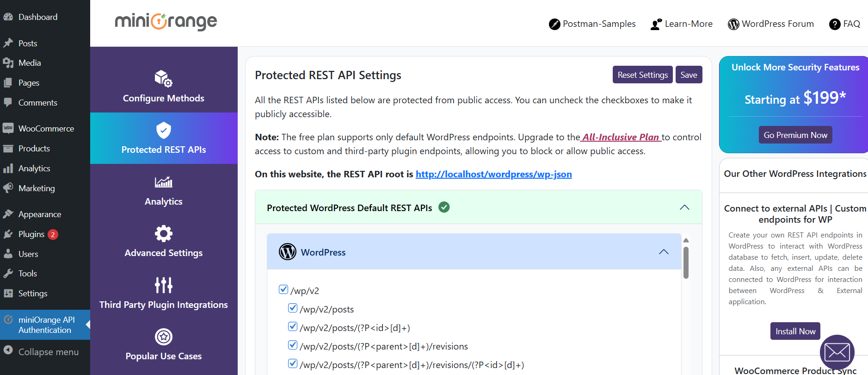The image size is (868, 375).
Task: Click the Comments bubble icon
Action: click(8, 102)
